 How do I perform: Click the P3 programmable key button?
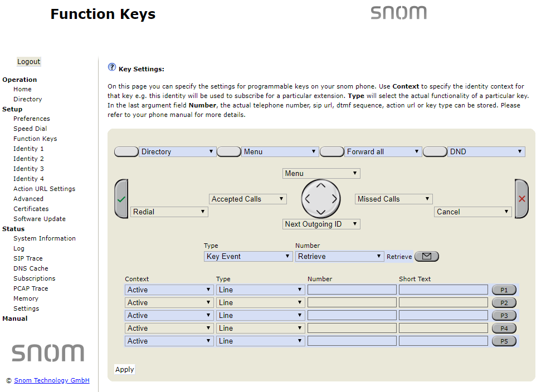pyautogui.click(x=504, y=316)
